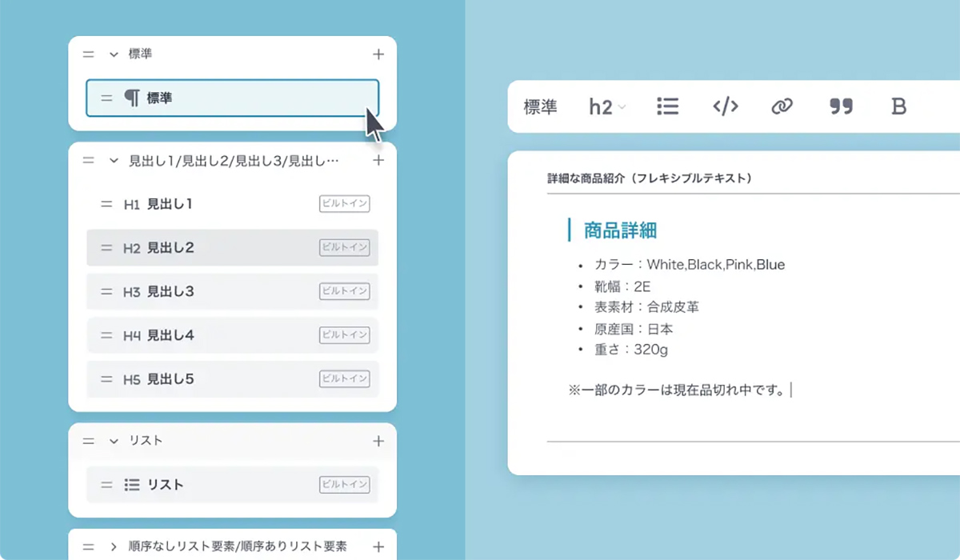Viewport: 960px width, 560px height.
Task: Collapse the リスト group chevron
Action: tap(114, 441)
